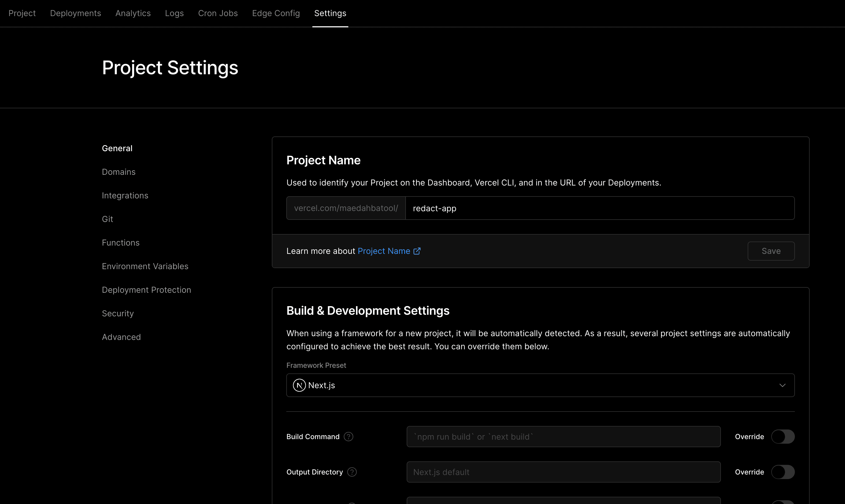845x504 pixels.
Task: Switch to the Deployments tab
Action: (x=75, y=13)
